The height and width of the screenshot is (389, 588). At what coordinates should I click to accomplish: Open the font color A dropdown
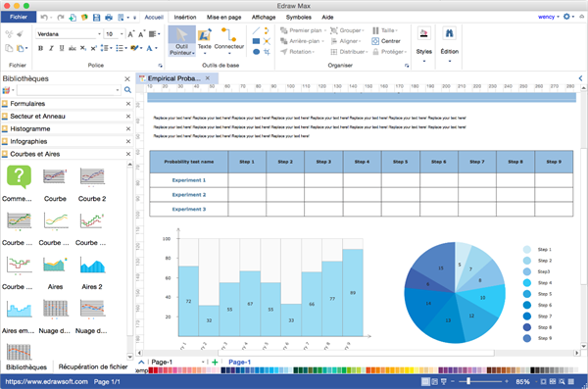pos(152,48)
